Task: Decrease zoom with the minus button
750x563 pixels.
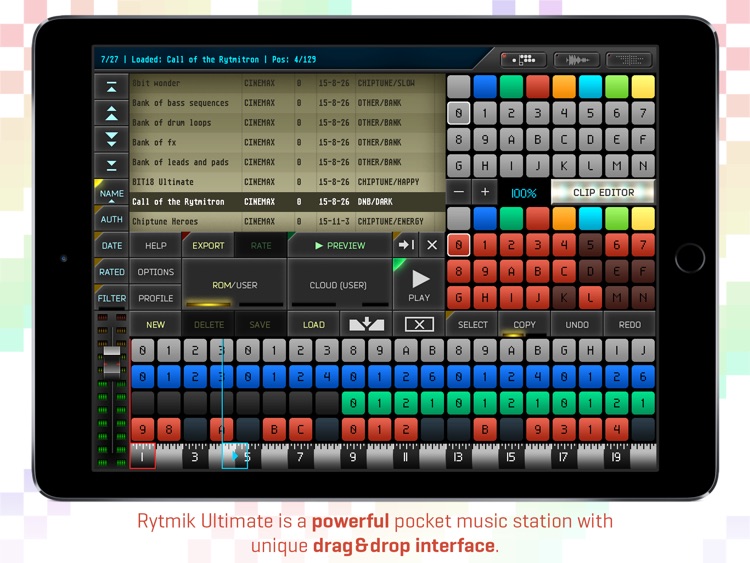Action: pyautogui.click(x=459, y=192)
